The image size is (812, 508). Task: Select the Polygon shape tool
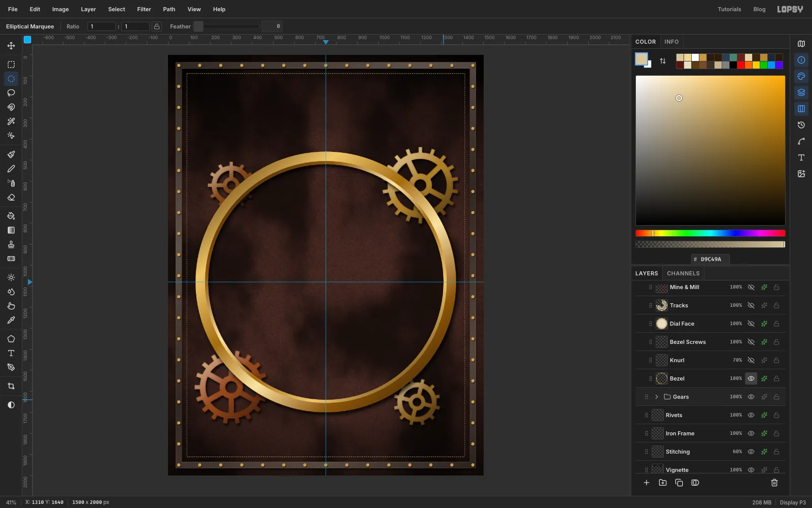pyautogui.click(x=11, y=339)
